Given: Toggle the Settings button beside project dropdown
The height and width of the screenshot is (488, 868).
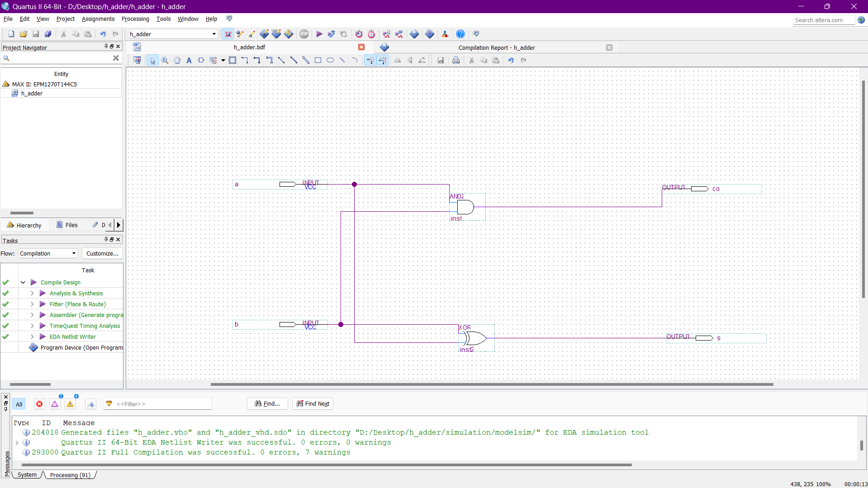Looking at the screenshot, I should click(228, 34).
